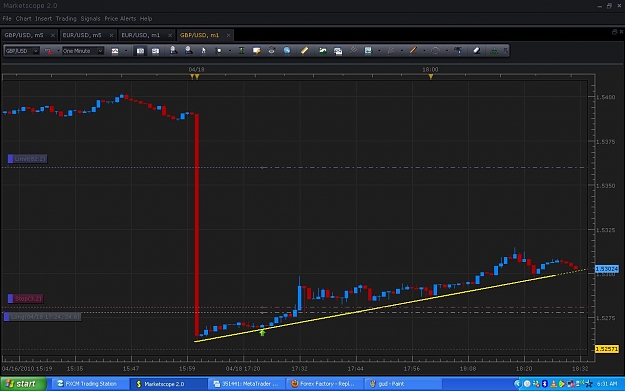625x391 pixels.
Task: Select the yellow ruler tool icon
Action: (304, 51)
